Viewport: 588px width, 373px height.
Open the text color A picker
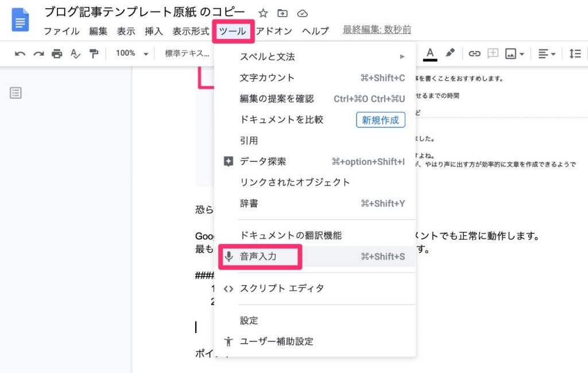(430, 53)
